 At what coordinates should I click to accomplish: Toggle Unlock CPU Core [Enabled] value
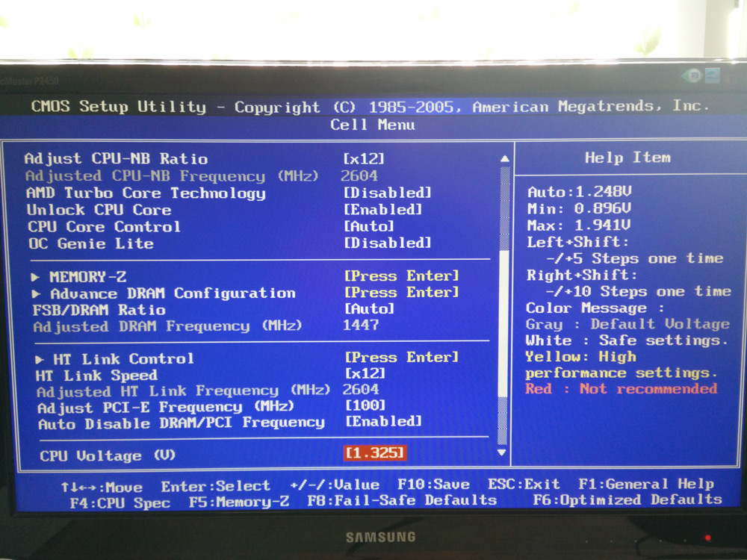tap(383, 209)
